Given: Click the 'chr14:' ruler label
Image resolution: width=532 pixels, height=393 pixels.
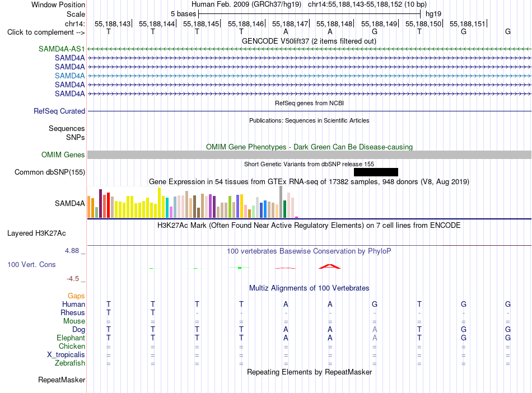Looking at the screenshot, I should [x=74, y=24].
